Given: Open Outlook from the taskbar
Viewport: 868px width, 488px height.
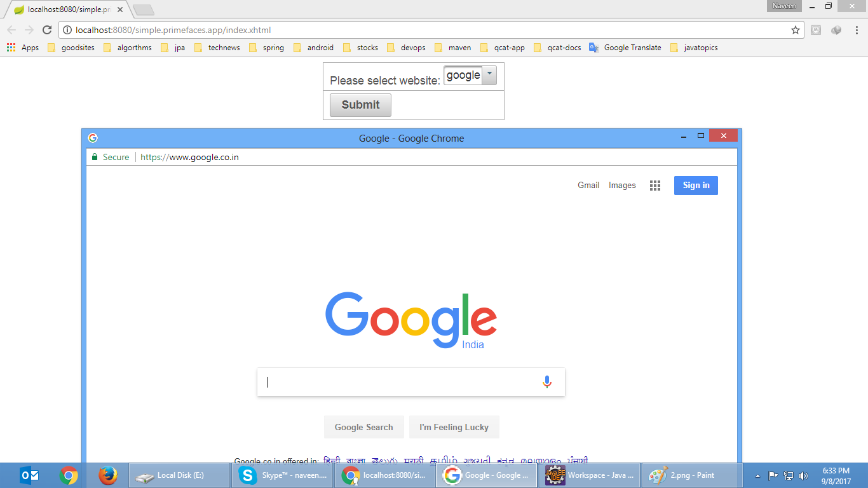Looking at the screenshot, I should click(30, 475).
